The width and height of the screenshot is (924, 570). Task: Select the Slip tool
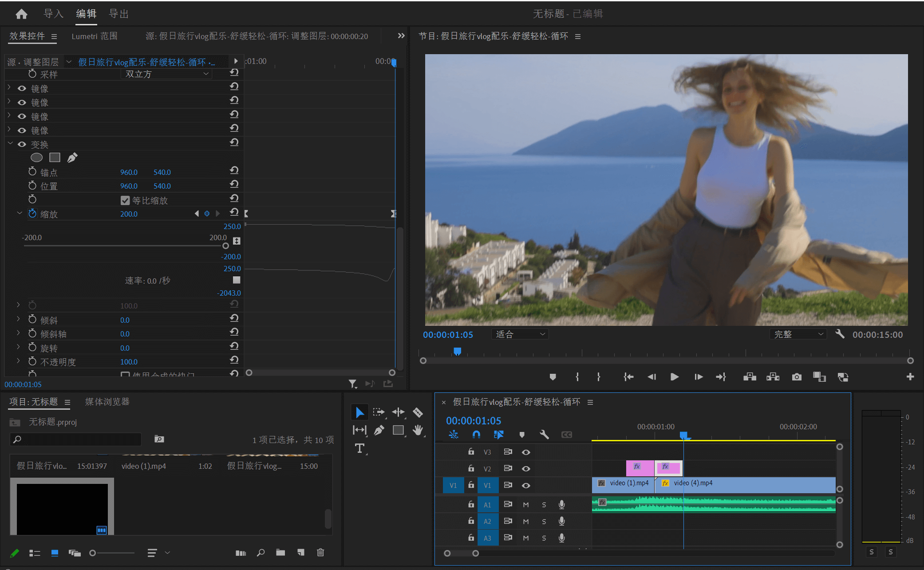359,430
